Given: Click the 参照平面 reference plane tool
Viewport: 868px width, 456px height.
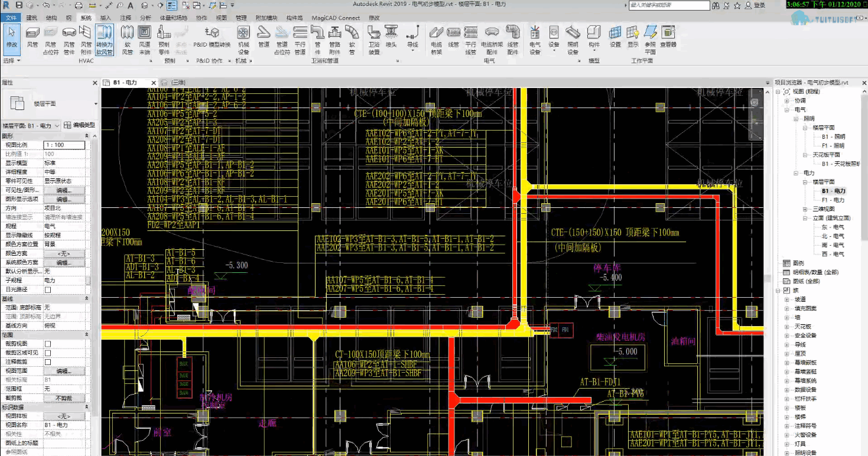Looking at the screenshot, I should click(x=650, y=40).
